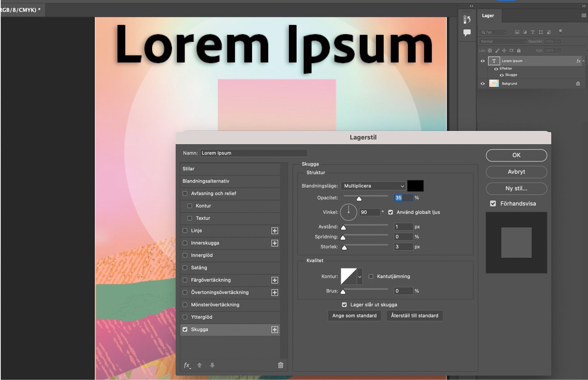
Task: Click the trash icon in Lagerstil dialog
Action: click(x=280, y=365)
